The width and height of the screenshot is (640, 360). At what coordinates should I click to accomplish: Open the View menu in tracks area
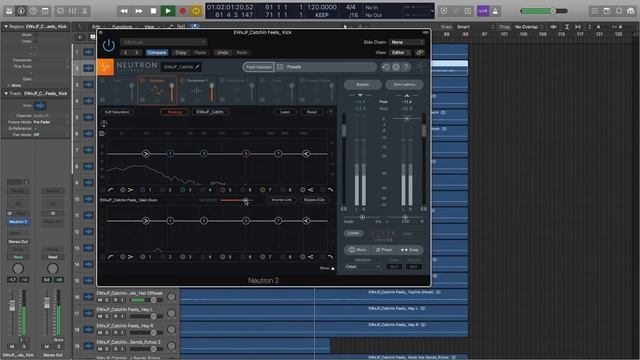click(149, 27)
